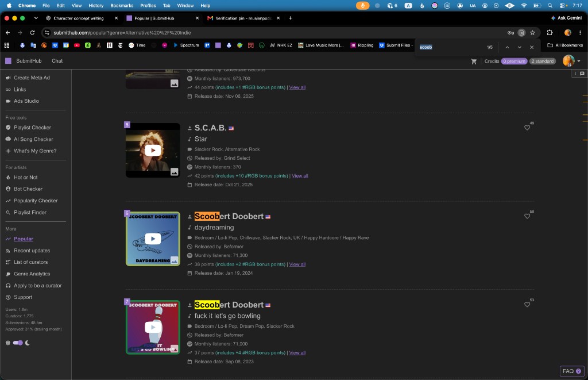
Task: Open the Chat page
Action: [57, 61]
